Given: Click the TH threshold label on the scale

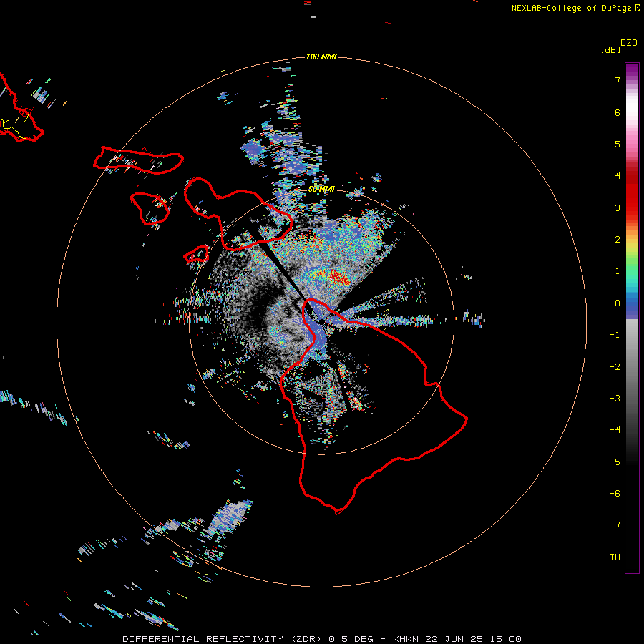Looking at the screenshot, I should [615, 557].
